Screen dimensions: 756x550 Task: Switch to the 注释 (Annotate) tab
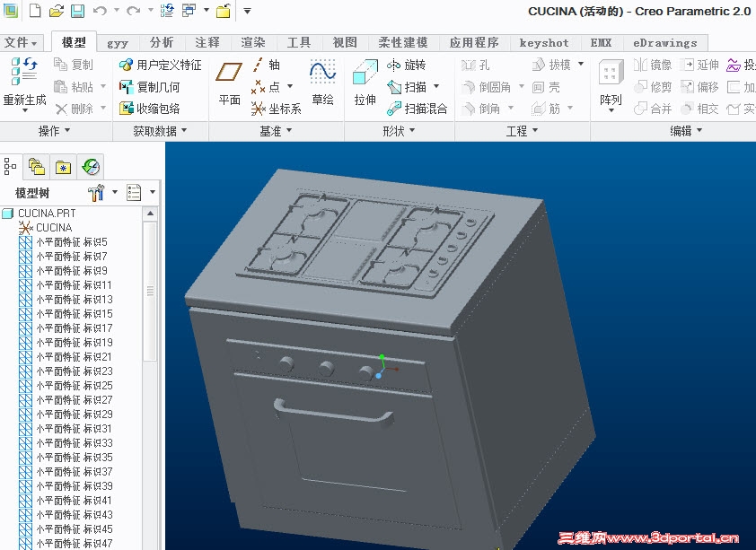click(x=207, y=42)
